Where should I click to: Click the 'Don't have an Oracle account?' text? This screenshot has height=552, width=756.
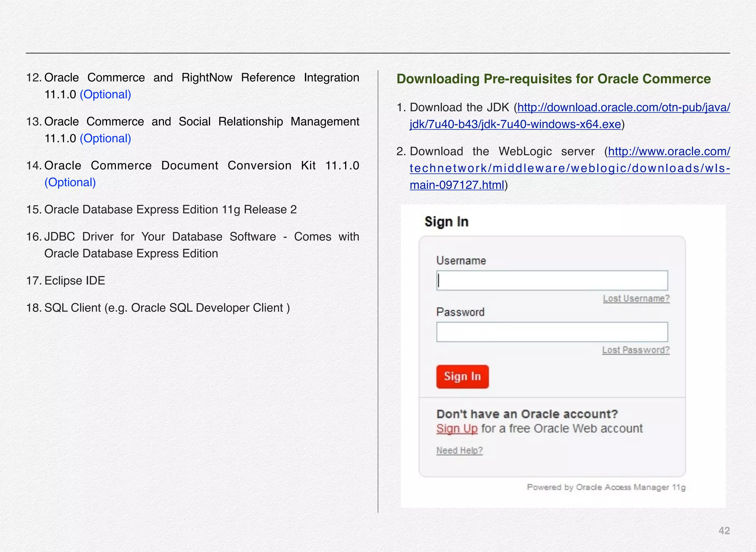[x=527, y=414]
